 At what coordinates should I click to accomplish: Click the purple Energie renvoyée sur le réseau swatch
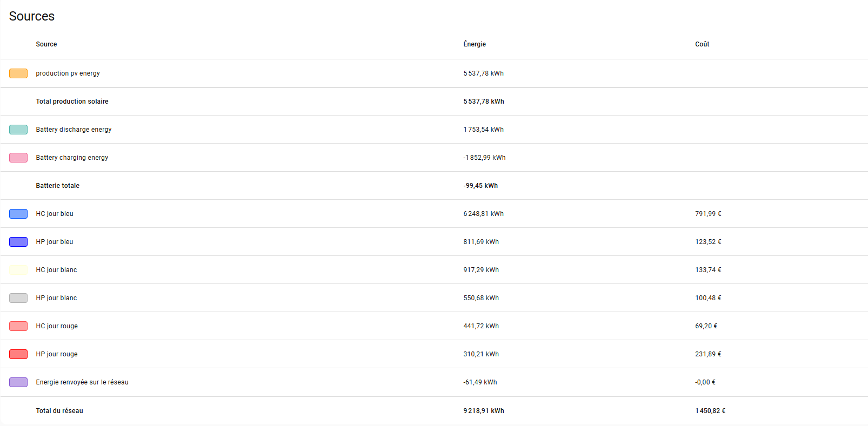coord(18,382)
